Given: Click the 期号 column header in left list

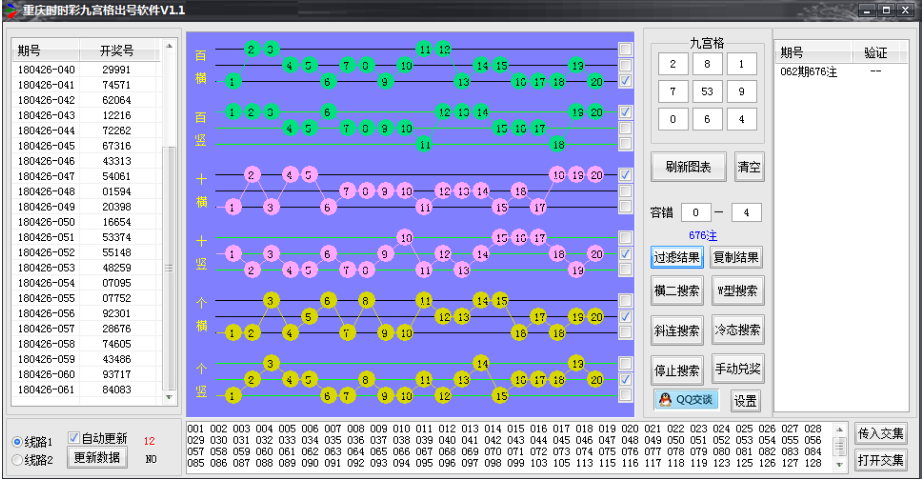Looking at the screenshot, I should click(45, 51).
